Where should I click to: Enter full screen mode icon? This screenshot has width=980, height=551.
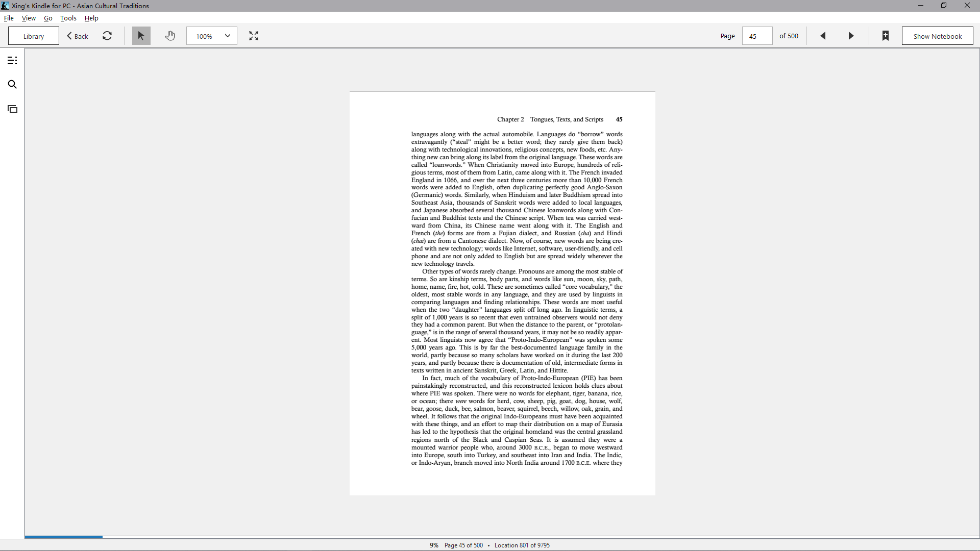254,36
